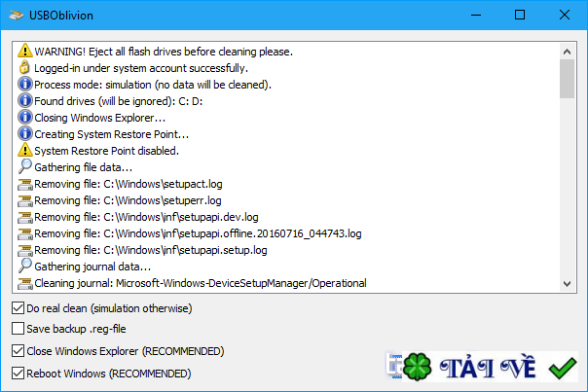Enable Save backup .reg-file checkbox
588x392 pixels.
(18, 329)
